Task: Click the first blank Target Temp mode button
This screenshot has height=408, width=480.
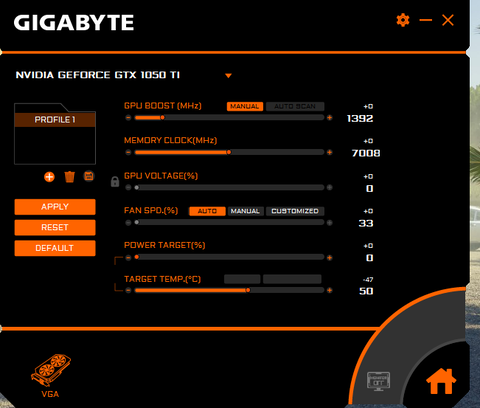Action: [x=242, y=279]
